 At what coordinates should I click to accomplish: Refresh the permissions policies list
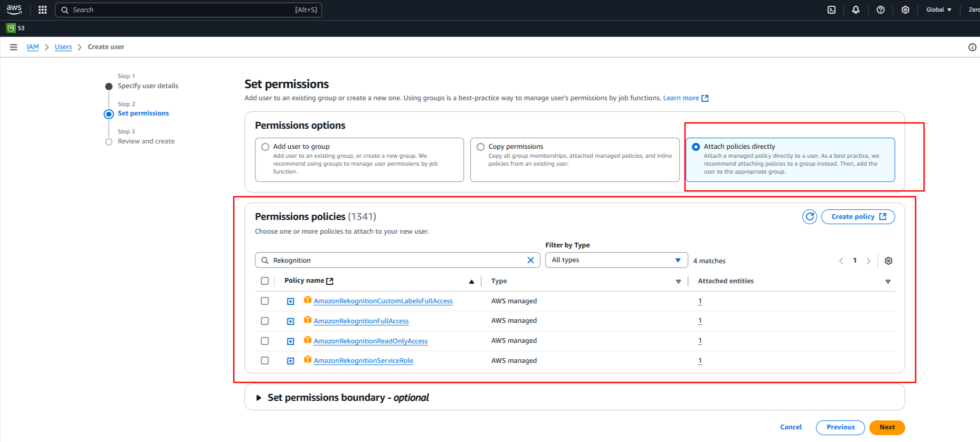[810, 217]
